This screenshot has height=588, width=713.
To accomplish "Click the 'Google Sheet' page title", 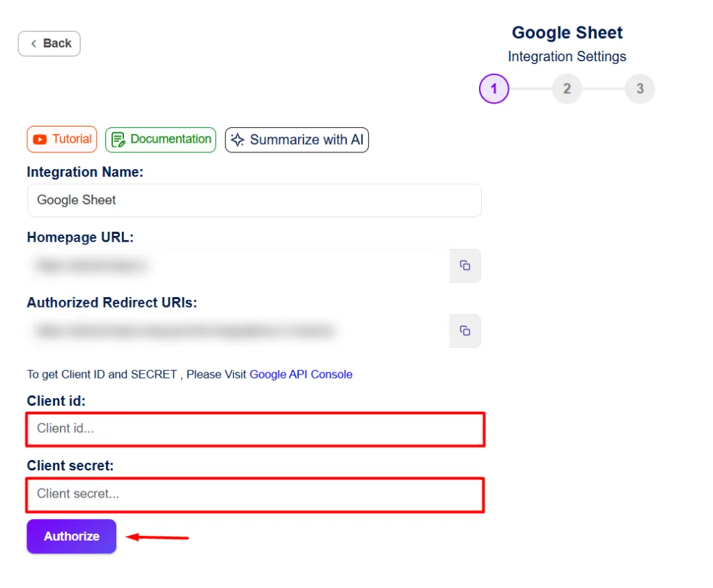I will 567,33.
